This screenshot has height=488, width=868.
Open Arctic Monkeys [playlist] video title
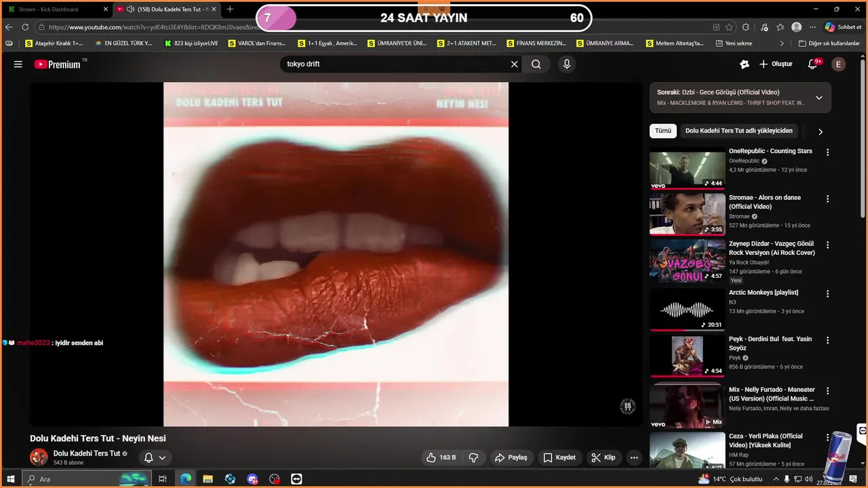tap(764, 293)
